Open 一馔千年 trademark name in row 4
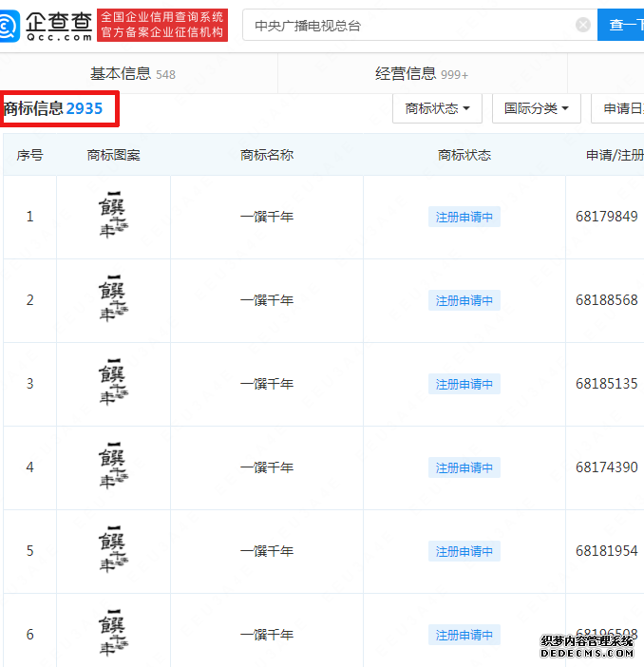The height and width of the screenshot is (667, 644). (267, 467)
